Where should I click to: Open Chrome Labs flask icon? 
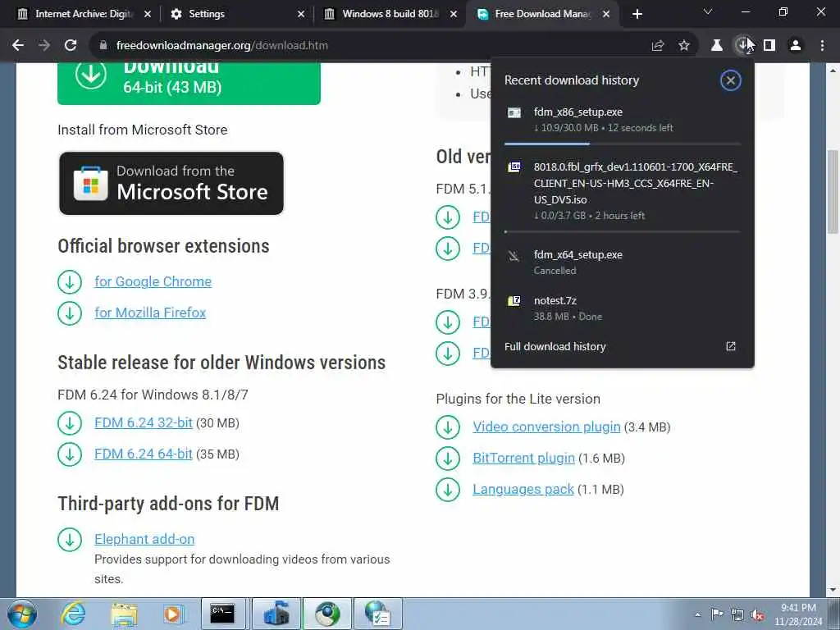click(x=716, y=46)
